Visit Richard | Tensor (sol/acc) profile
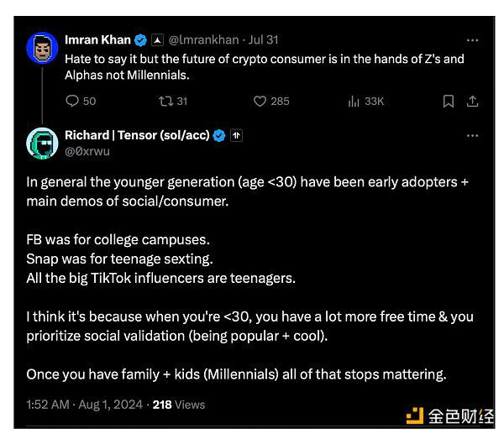The height and width of the screenshot is (434, 504). tap(137, 135)
